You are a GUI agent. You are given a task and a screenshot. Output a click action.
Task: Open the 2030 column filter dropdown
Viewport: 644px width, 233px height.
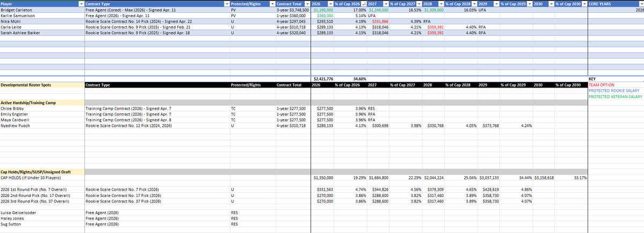[551, 4]
